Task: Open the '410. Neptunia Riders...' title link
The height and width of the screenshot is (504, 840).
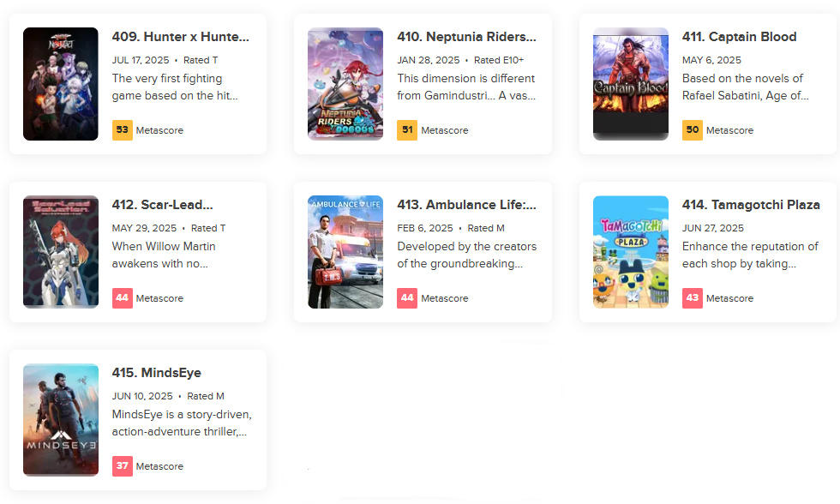Action: pos(466,37)
